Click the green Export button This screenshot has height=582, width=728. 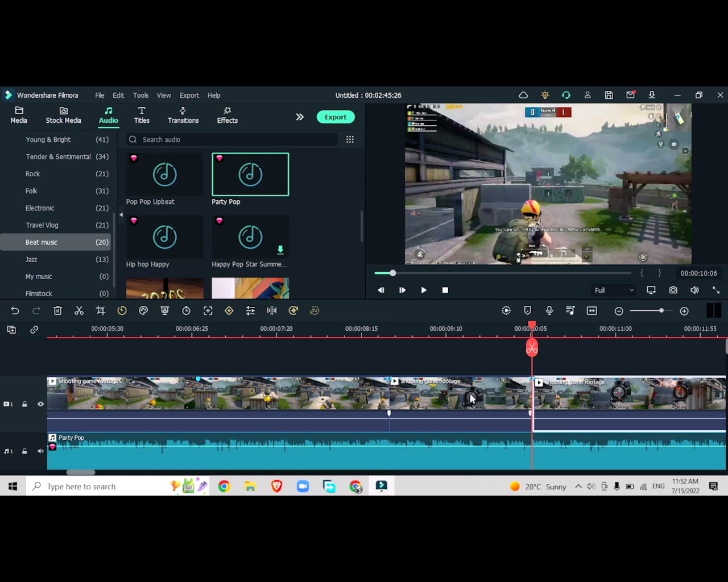[336, 117]
